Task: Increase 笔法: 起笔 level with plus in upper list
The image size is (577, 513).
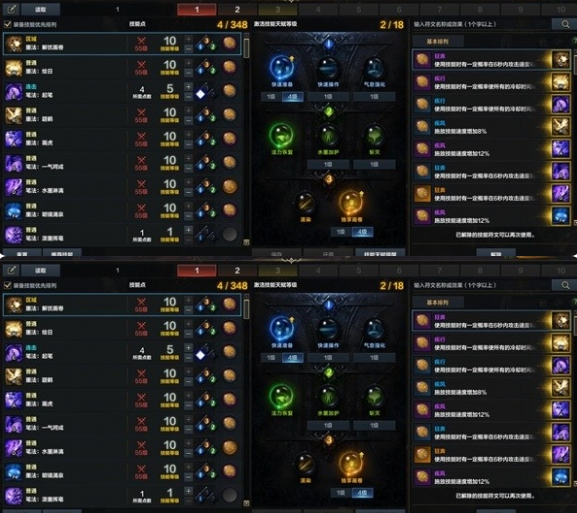Action: [188, 87]
